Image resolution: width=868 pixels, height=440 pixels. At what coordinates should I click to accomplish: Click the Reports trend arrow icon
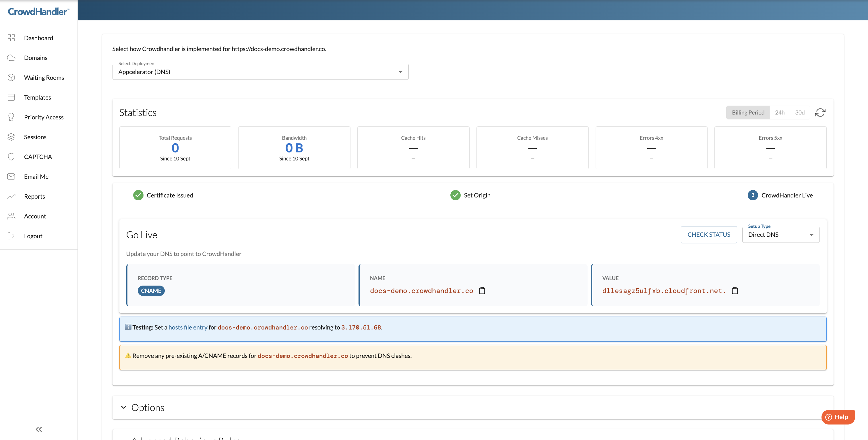coord(11,196)
